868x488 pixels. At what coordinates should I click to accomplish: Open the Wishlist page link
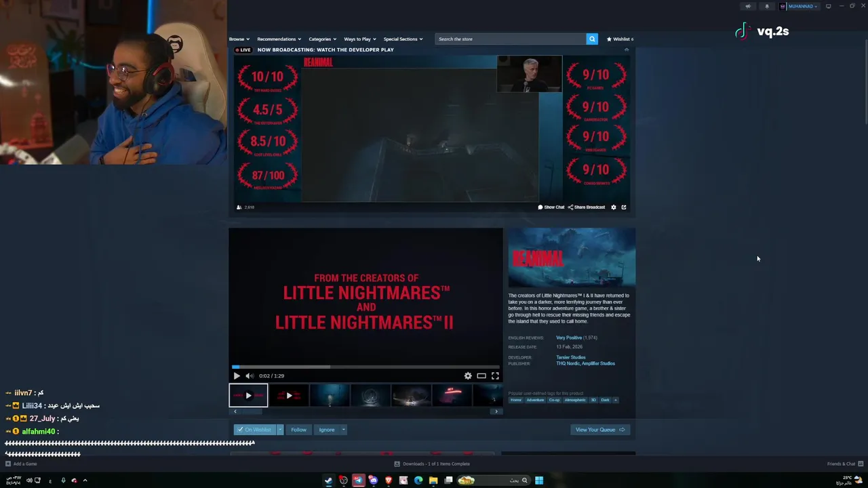point(620,39)
